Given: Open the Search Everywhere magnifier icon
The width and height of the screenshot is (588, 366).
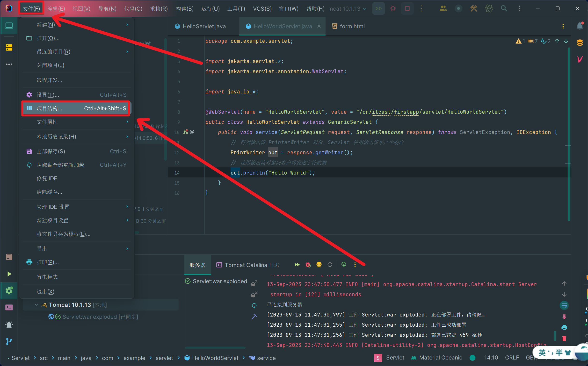Looking at the screenshot, I should (x=504, y=8).
